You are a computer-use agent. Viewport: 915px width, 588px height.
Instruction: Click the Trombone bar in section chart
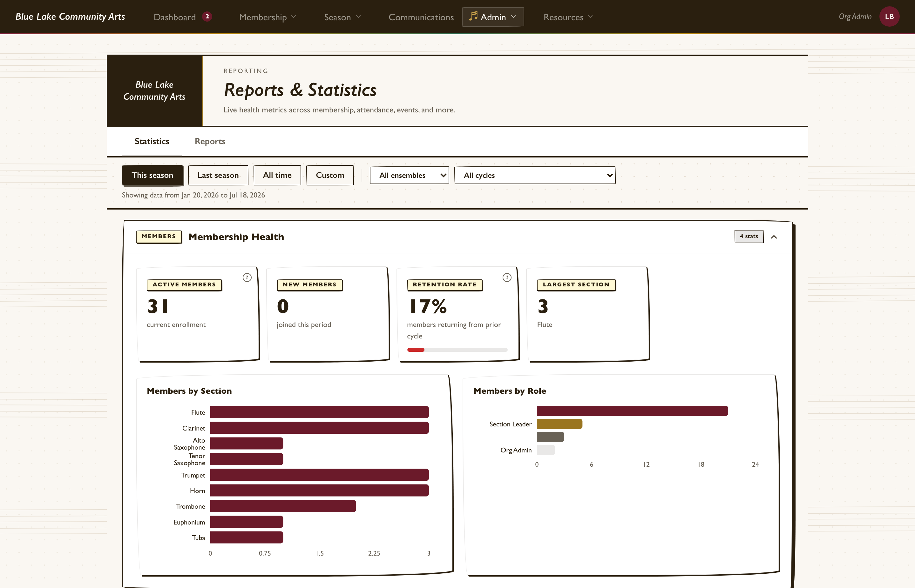coord(283,506)
